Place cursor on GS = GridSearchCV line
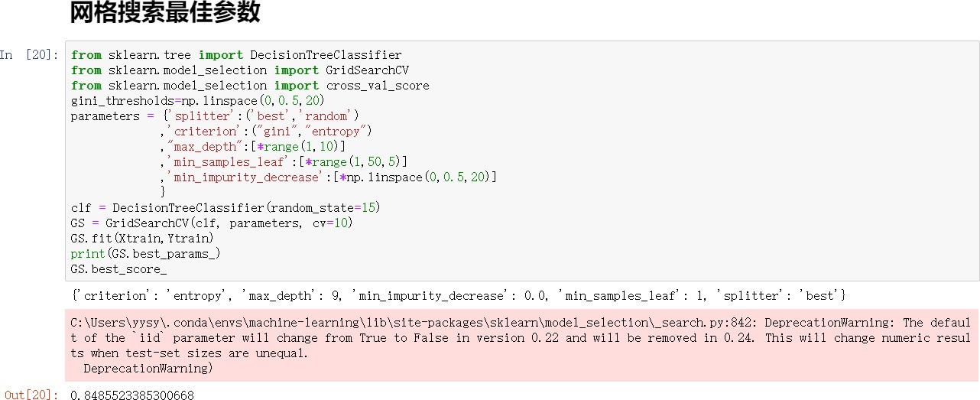 pos(212,223)
